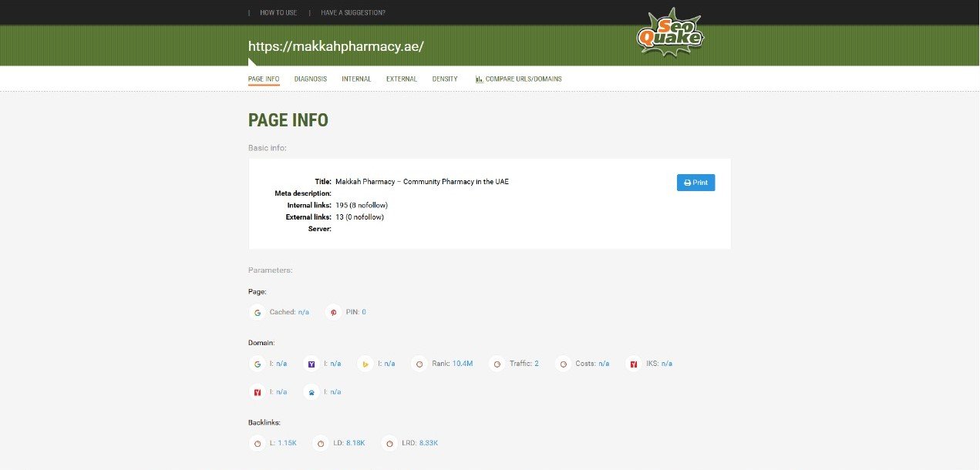Click the Cached n/a value
Image resolution: width=980 pixels, height=470 pixels.
[304, 312]
